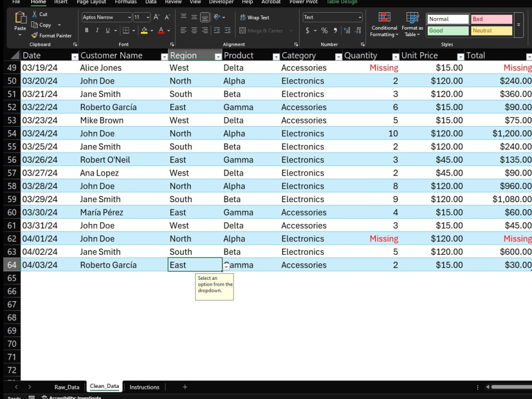
Task: Open the Aptos Narrow font name dropdown
Action: [129, 18]
